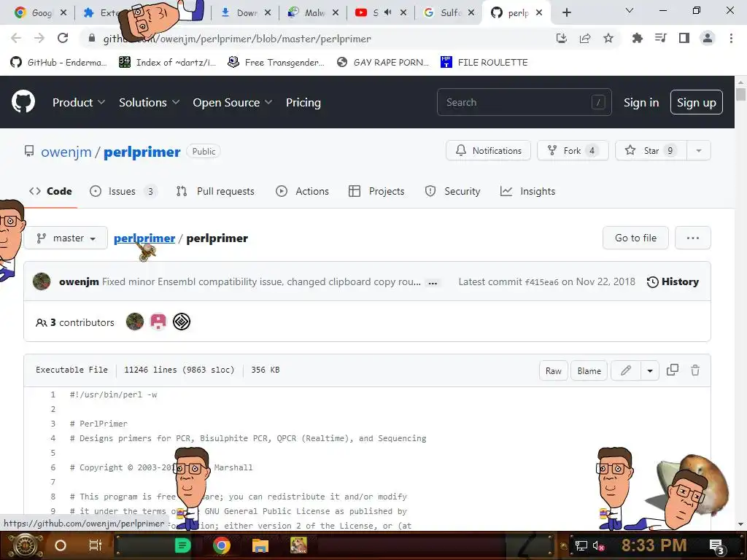Open the notification center icon
This screenshot has height=560, width=747.
717,546
